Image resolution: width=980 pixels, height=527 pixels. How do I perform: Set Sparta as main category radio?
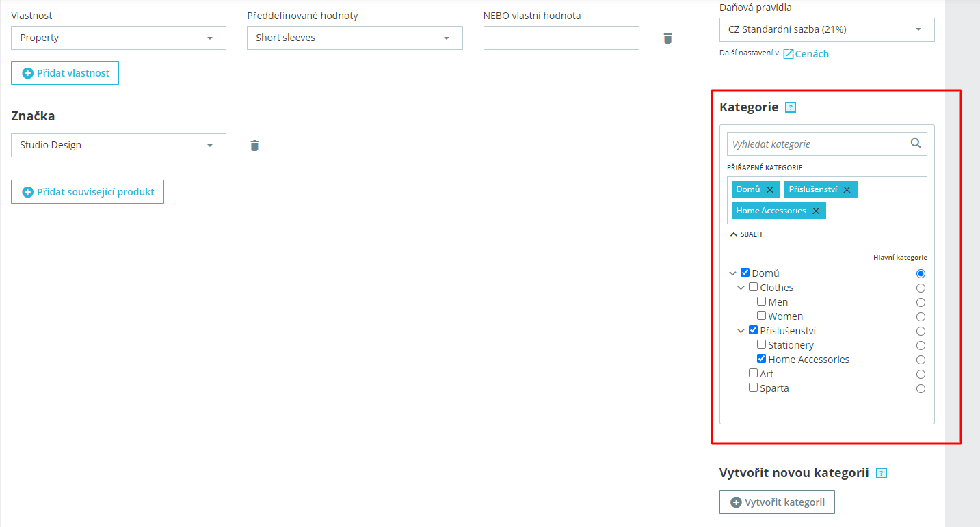click(x=921, y=388)
